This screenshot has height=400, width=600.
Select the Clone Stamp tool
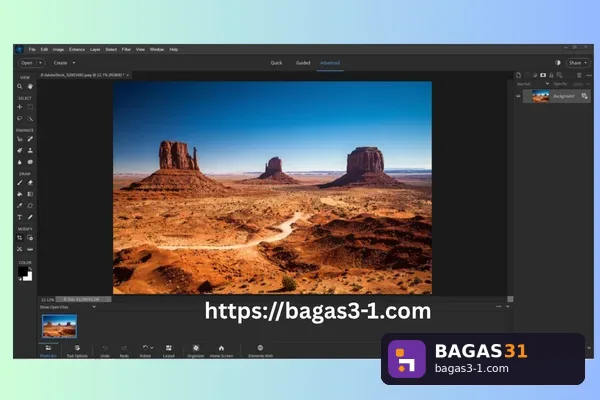(30, 150)
